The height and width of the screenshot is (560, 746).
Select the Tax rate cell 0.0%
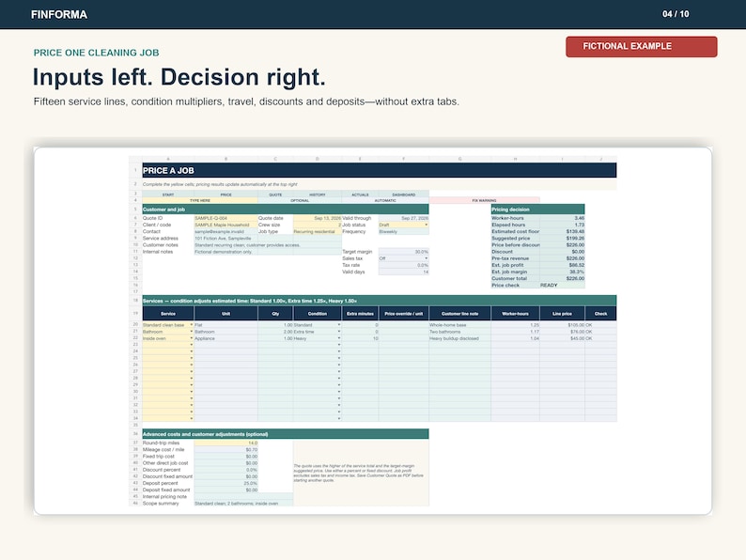[403, 265]
